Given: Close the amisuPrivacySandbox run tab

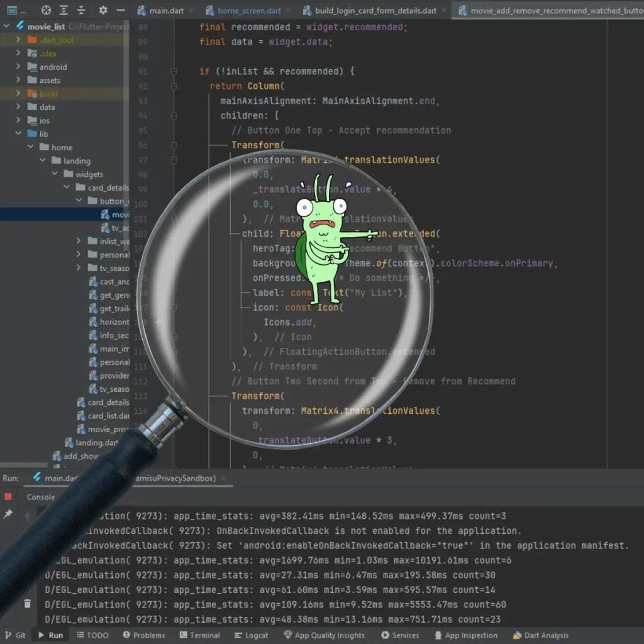Looking at the screenshot, I should [x=223, y=478].
